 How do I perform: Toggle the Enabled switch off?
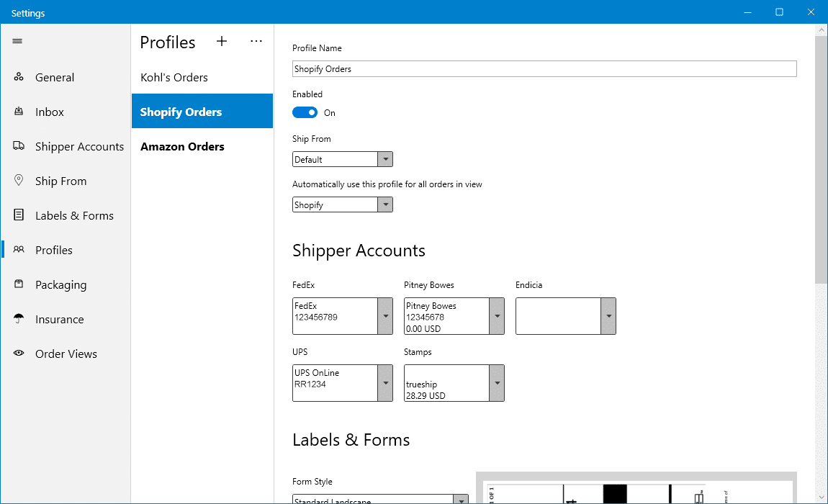coord(305,112)
